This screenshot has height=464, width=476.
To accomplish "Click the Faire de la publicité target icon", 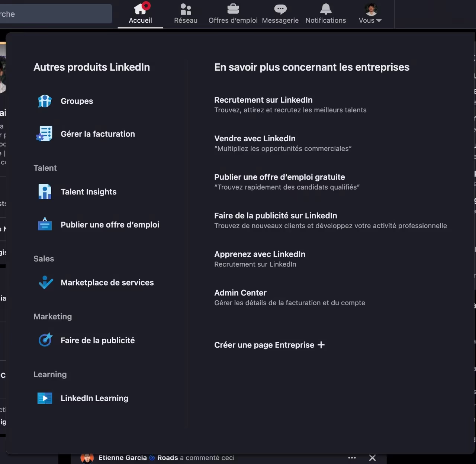I will click(45, 340).
